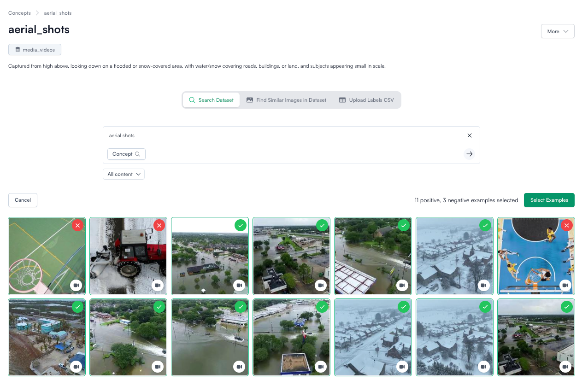588x380 pixels.
Task: Click the image icon in Find Similar Images tab
Action: click(249, 99)
